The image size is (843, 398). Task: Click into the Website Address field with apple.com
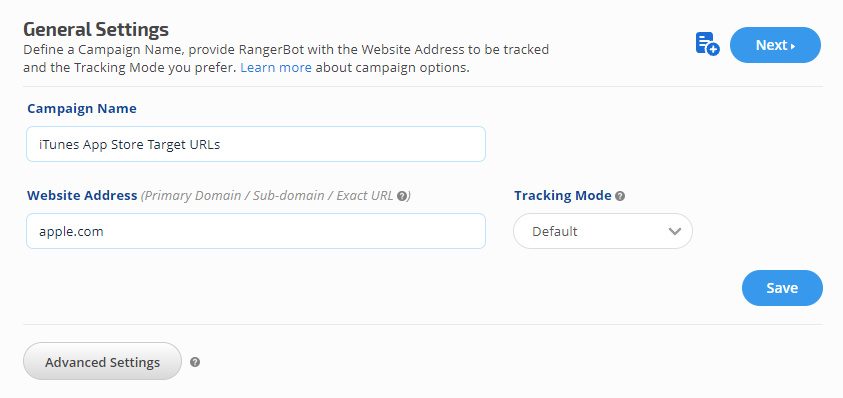pos(256,231)
